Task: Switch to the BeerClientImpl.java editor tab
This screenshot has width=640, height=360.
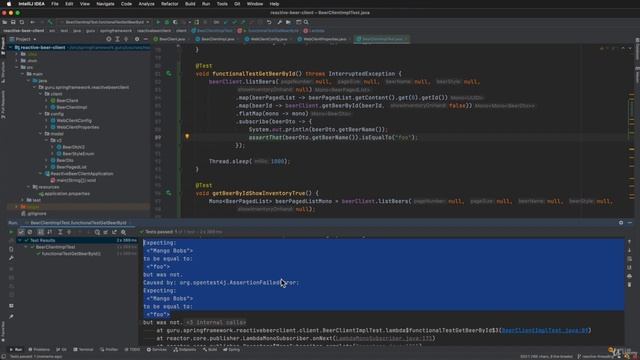Action: point(216,39)
